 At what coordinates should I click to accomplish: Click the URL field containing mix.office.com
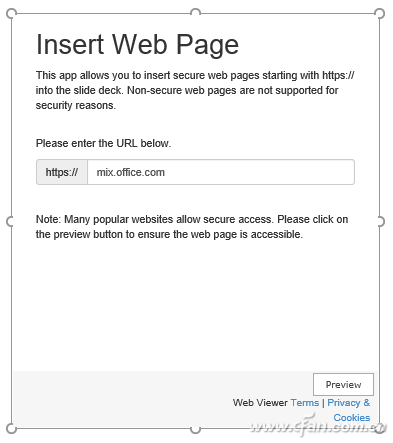(221, 172)
